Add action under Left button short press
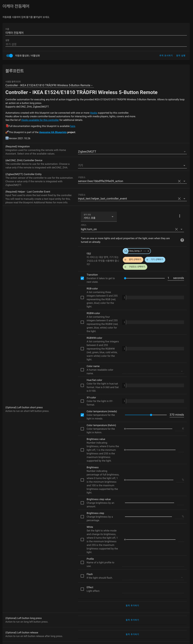193x644 pixels. (x=132, y=605)
